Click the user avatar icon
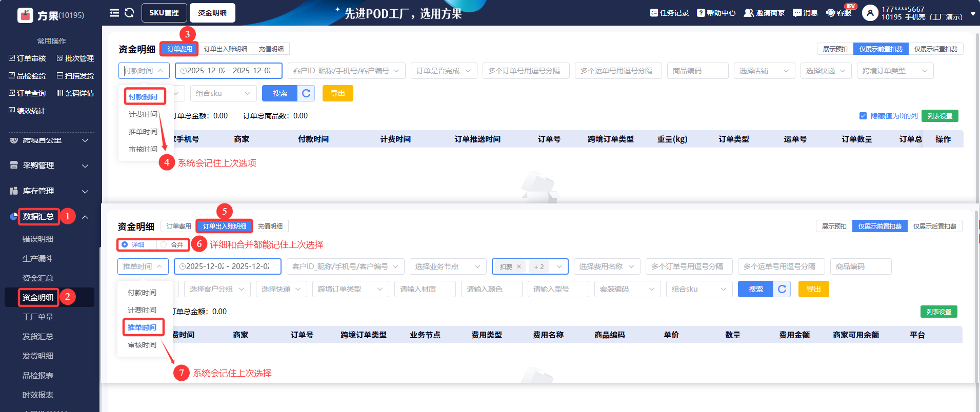The image size is (980, 412). [x=870, y=13]
